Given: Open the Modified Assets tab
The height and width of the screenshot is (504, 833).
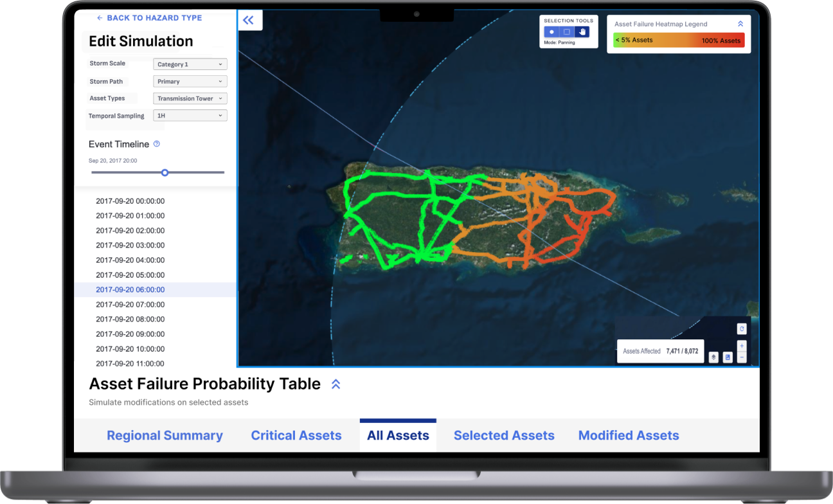Looking at the screenshot, I should click(x=629, y=435).
